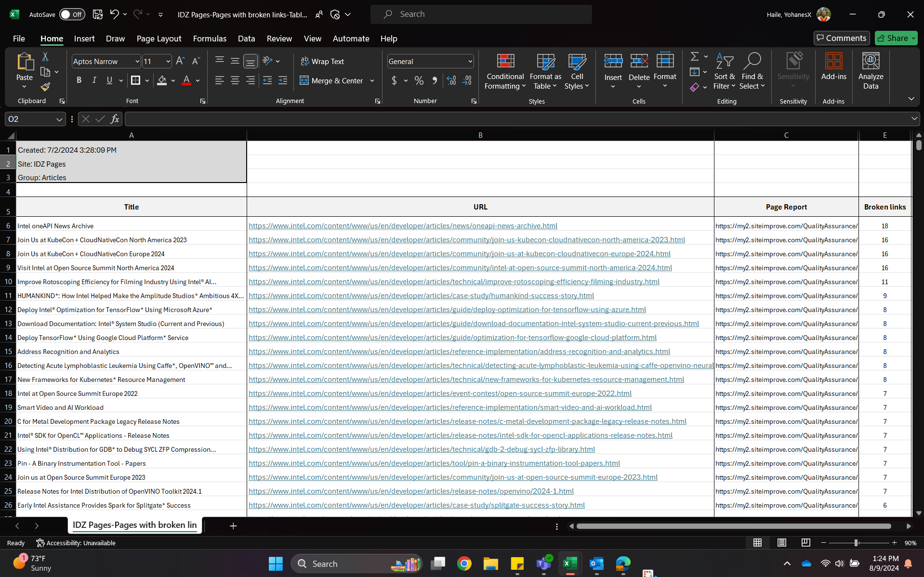924x577 pixels.
Task: Click the Save icon in title bar
Action: pyautogui.click(x=98, y=14)
